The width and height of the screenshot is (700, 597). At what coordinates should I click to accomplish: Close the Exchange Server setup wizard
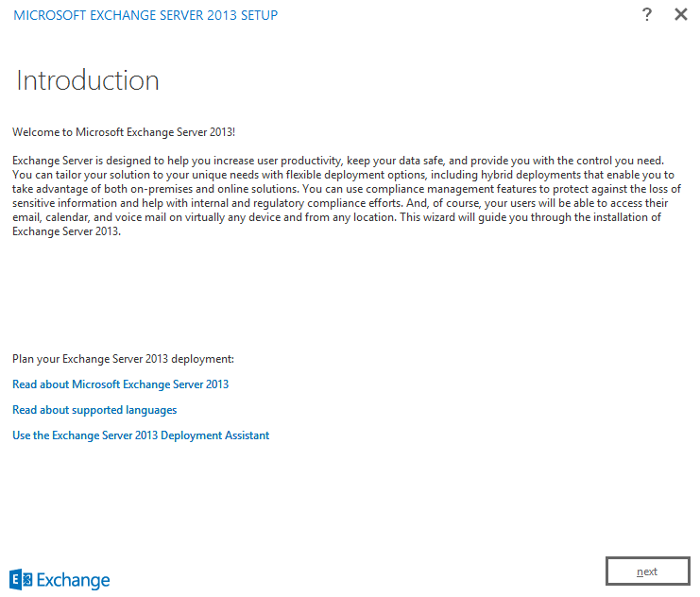coord(680,15)
